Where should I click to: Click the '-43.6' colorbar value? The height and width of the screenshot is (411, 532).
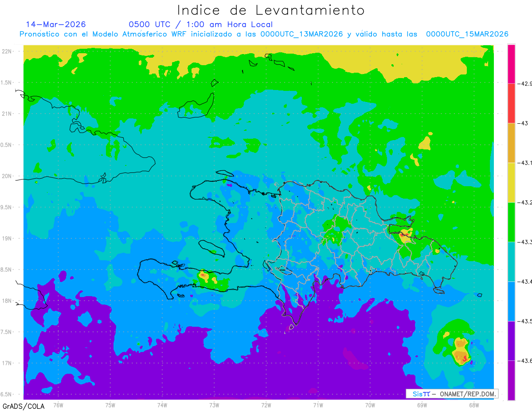pos(525,361)
